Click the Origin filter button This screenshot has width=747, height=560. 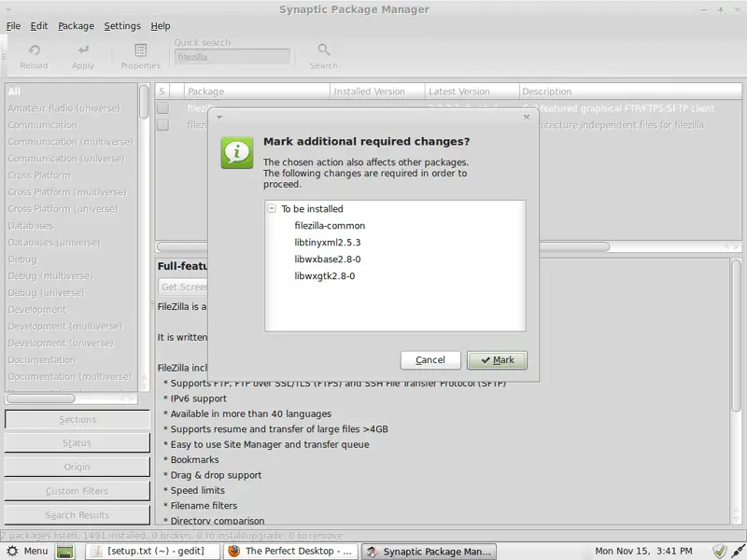coord(78,468)
